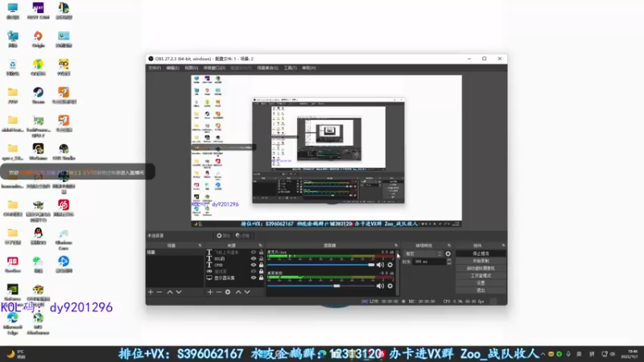Remove the selected scene with the minus icon
This screenshot has width=644, height=362.
point(159,292)
